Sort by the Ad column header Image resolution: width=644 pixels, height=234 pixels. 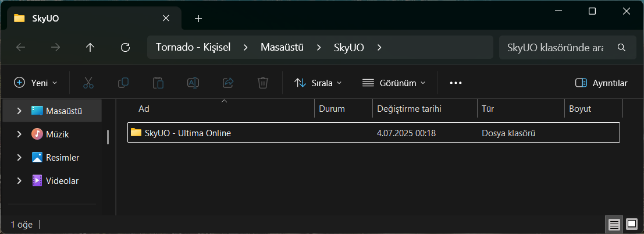[x=222, y=109]
